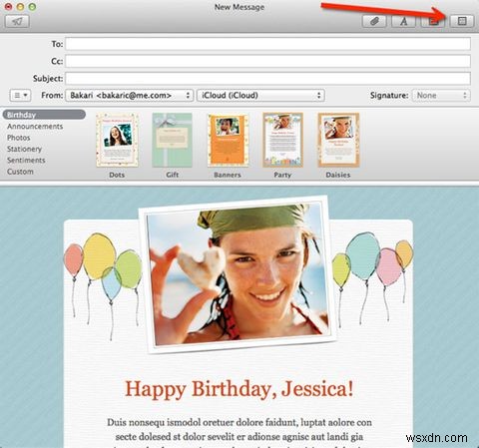Screen dimensions: 479x448
Task: Zoom the New Message window
Action: 32,6
